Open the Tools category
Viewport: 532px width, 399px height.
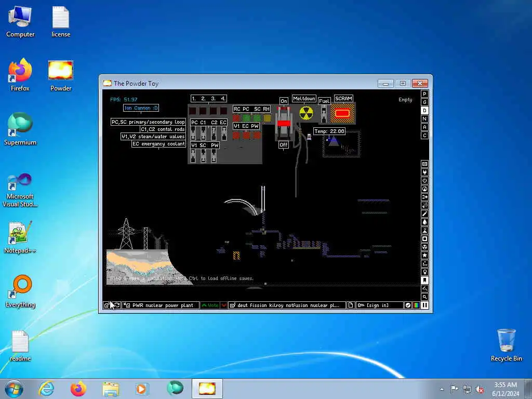pos(424,272)
